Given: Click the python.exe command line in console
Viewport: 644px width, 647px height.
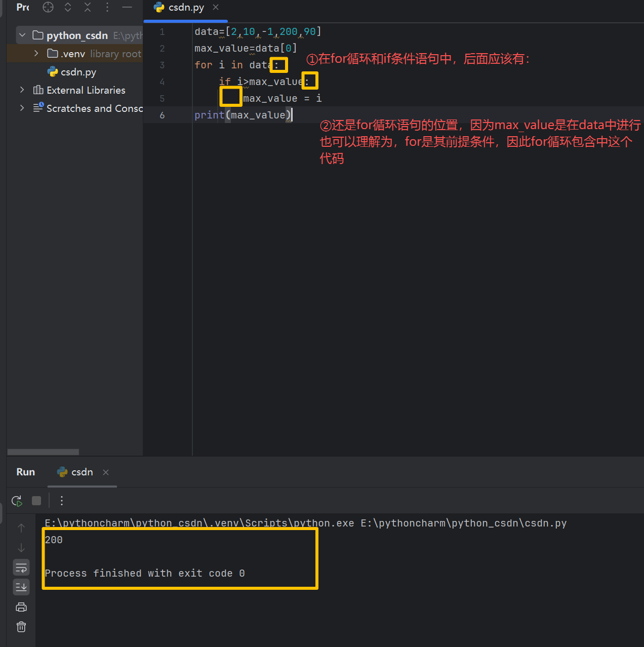Looking at the screenshot, I should [x=306, y=523].
